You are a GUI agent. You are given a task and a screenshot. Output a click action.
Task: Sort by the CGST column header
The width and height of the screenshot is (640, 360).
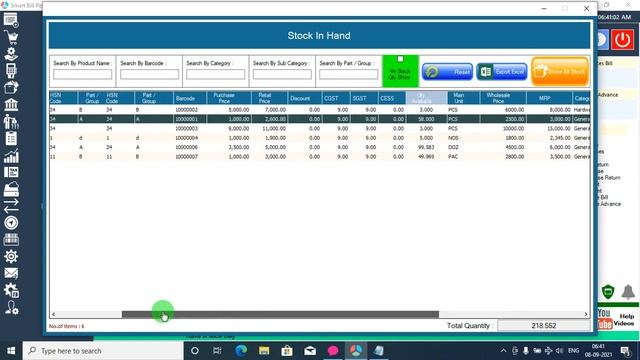tap(336, 98)
